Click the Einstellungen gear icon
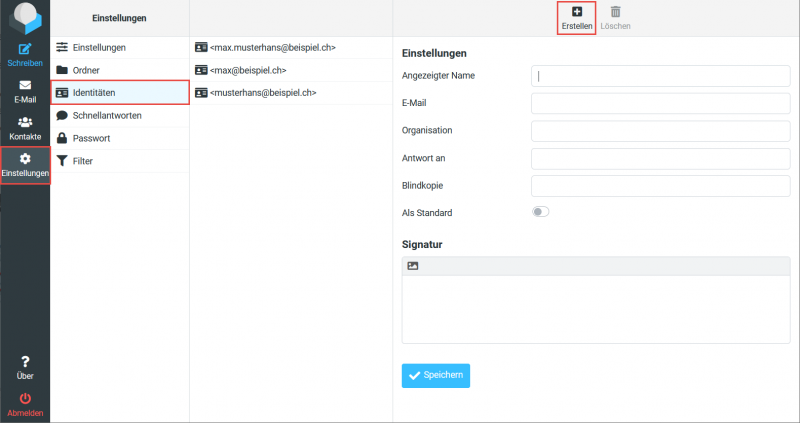The image size is (800, 423). [25, 160]
